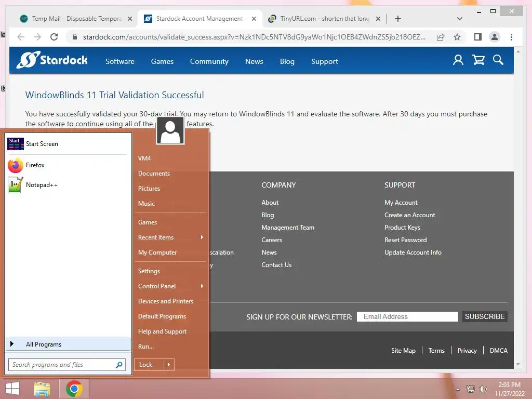Open the Reset Password link
This screenshot has height=399, width=532.
[x=405, y=240]
